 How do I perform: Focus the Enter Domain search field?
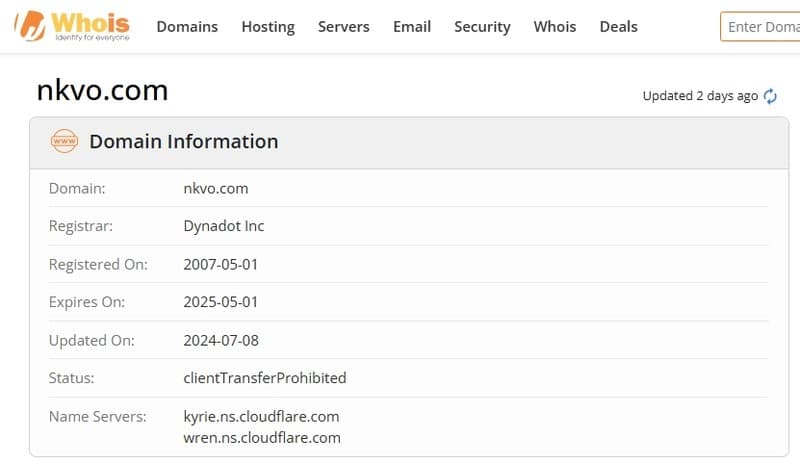coord(762,27)
